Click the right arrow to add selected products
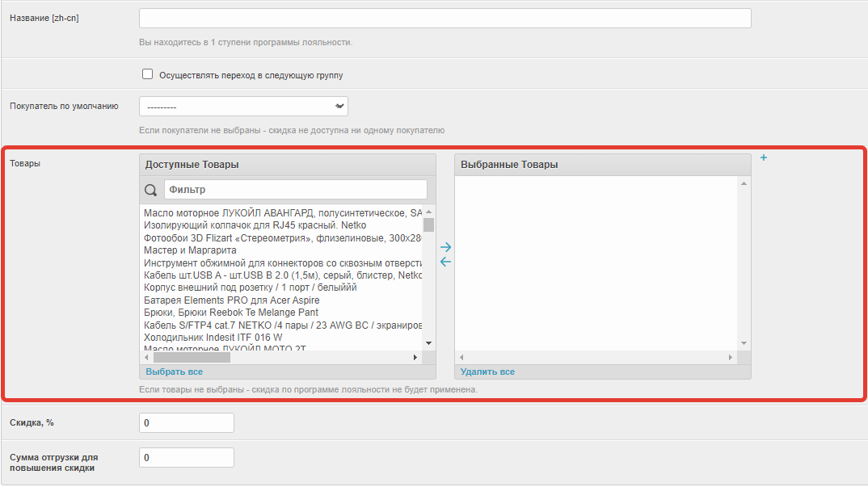868x487 pixels. (445, 247)
